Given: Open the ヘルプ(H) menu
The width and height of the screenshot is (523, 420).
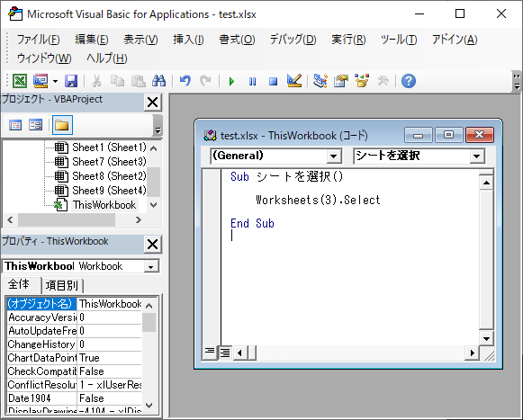Looking at the screenshot, I should [x=107, y=58].
